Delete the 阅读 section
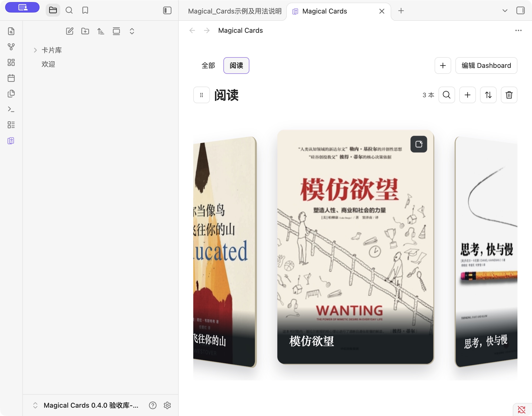The height and width of the screenshot is (416, 532). [509, 95]
